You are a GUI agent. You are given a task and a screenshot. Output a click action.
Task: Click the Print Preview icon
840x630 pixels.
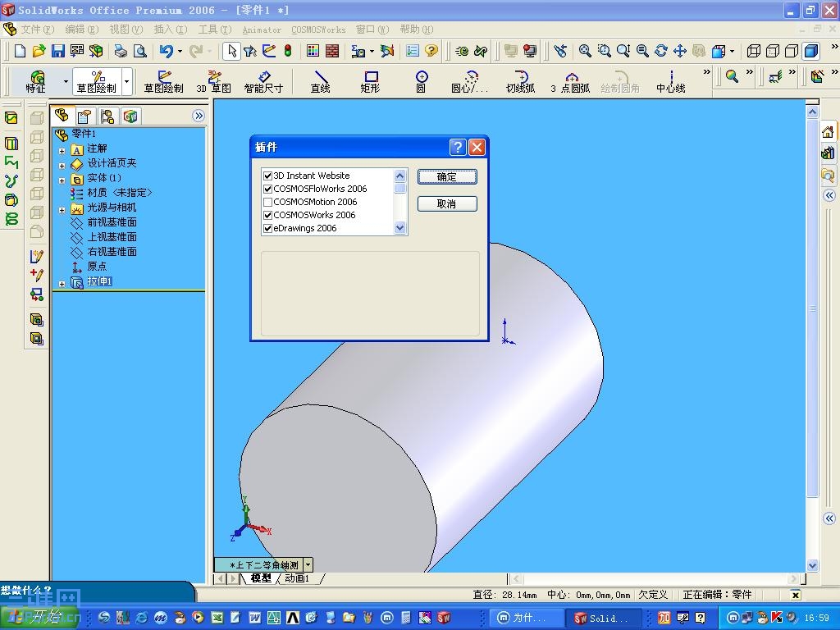tap(139, 51)
